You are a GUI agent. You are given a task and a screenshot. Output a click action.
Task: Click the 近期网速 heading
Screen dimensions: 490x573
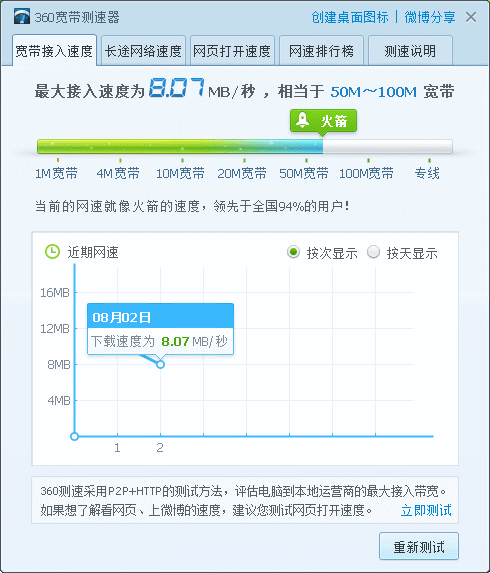(93, 253)
